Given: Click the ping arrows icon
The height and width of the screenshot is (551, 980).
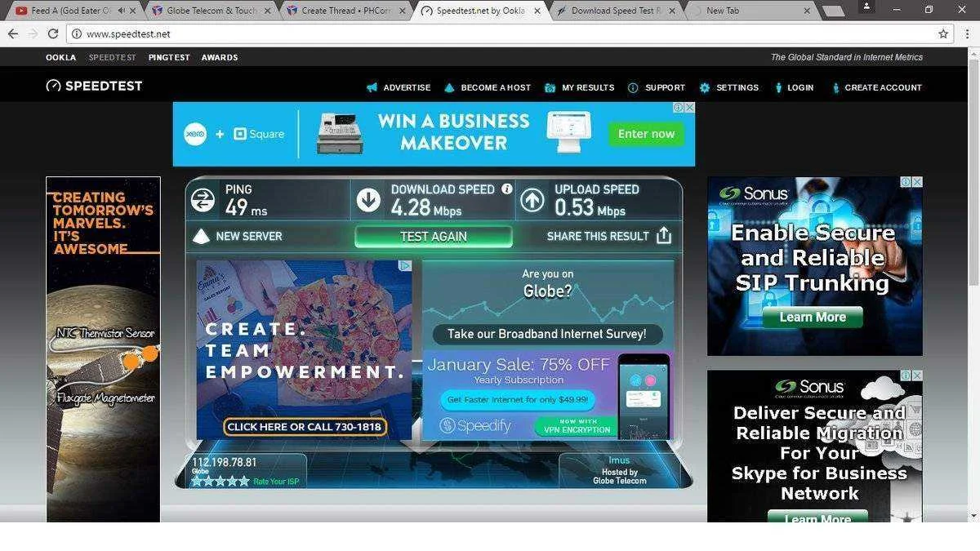Looking at the screenshot, I should click(x=203, y=199).
